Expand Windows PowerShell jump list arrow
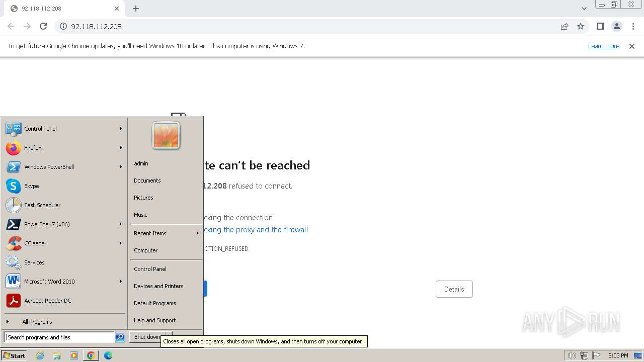 pyautogui.click(x=121, y=167)
